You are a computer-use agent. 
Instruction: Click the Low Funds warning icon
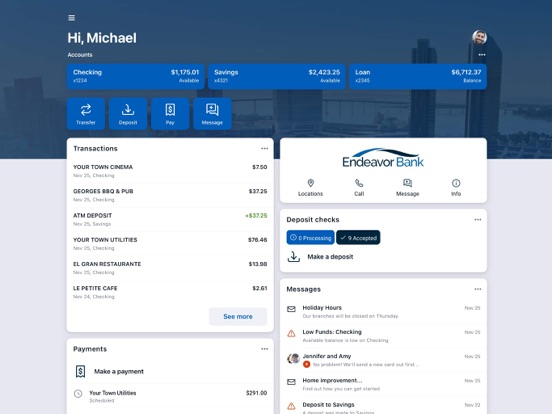pyautogui.click(x=291, y=333)
